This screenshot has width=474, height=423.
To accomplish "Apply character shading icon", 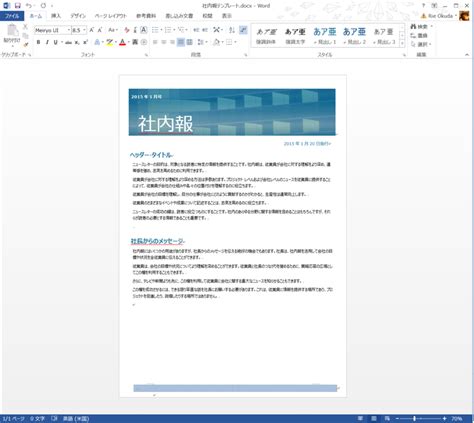I will pyautogui.click(x=135, y=42).
